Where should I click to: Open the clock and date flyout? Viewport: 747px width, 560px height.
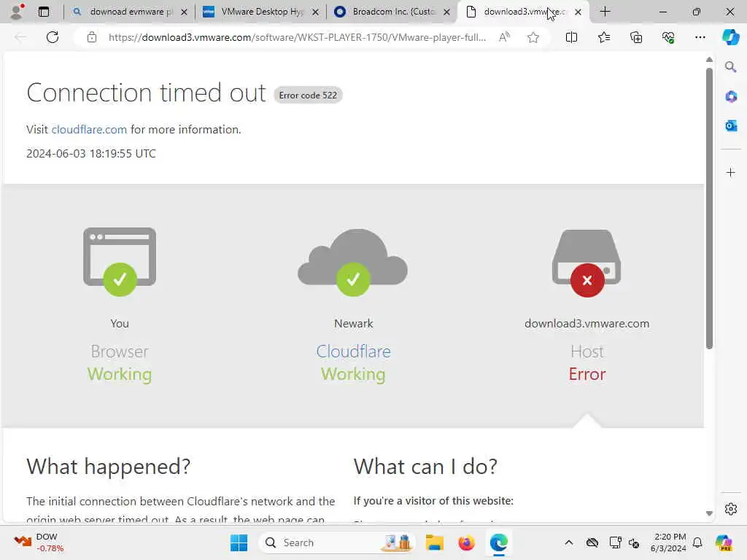(668, 542)
